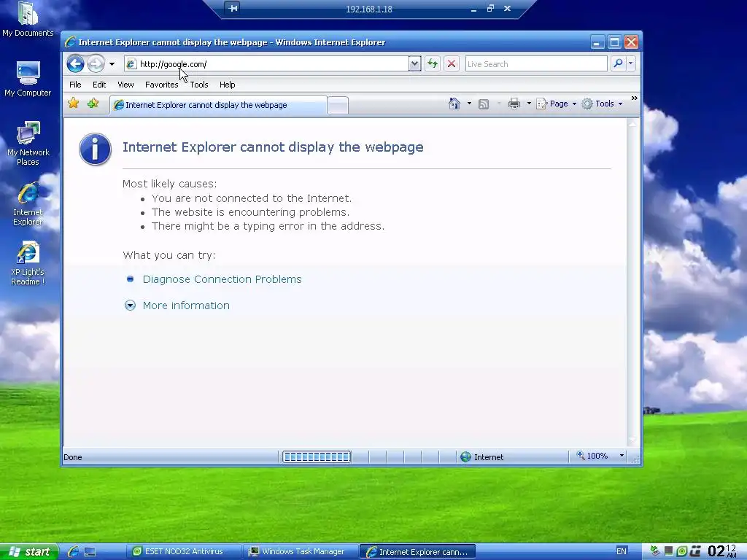Viewport: 747px width, 560px height.
Task: Open the View menu
Action: point(125,85)
